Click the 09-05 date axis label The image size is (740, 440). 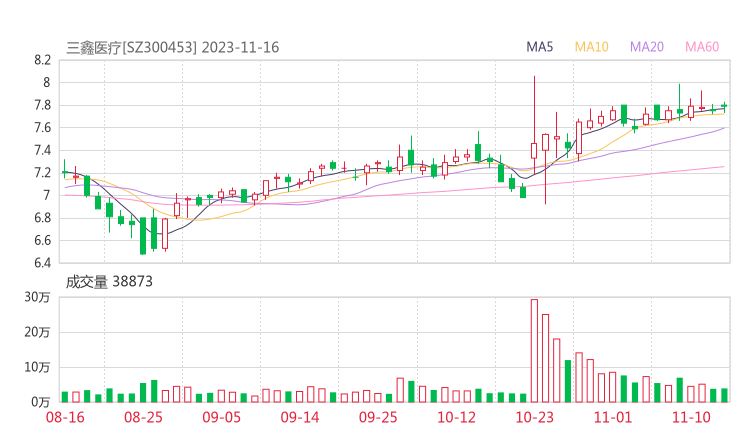pos(221,417)
